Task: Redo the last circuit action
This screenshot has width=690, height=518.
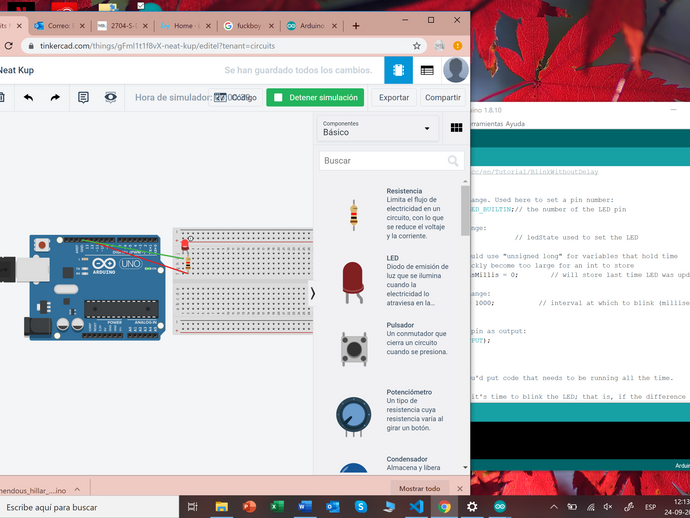Action: pos(55,97)
